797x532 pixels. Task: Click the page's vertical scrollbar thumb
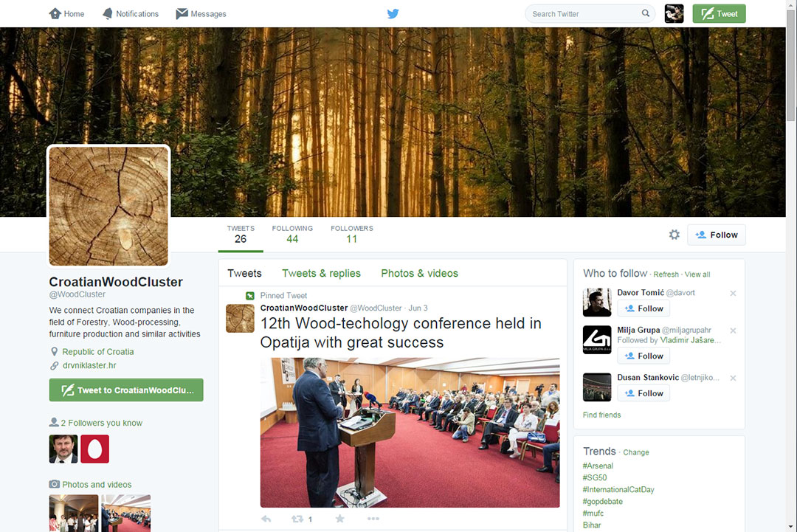pyautogui.click(x=790, y=65)
